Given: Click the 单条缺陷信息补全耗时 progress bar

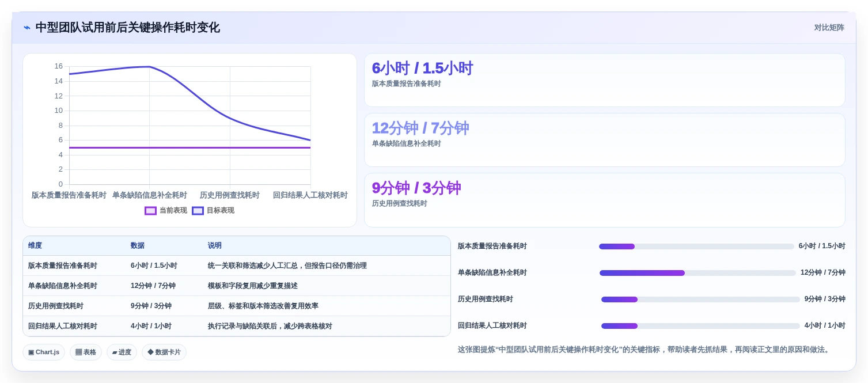Looking at the screenshot, I should pyautogui.click(x=698, y=273).
